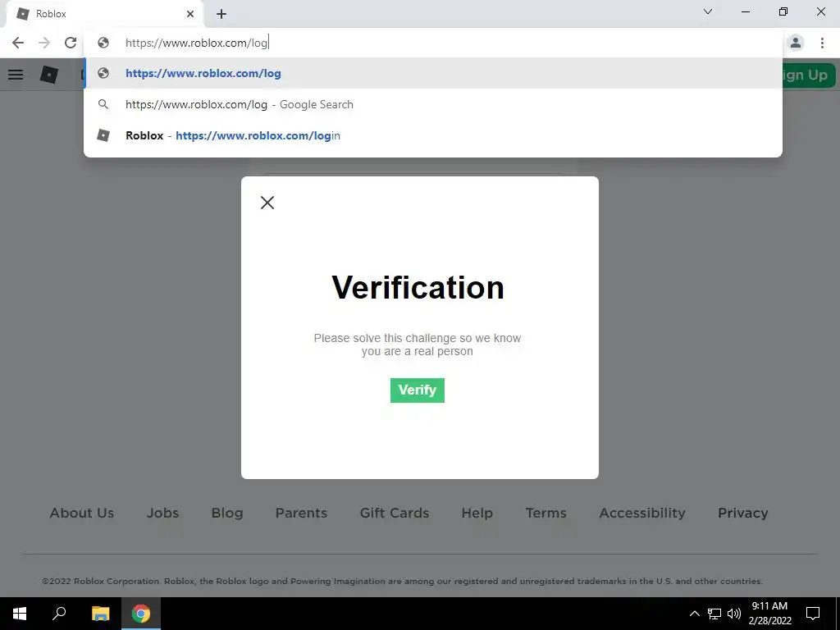840x630 pixels.
Task: Open the Help footer link
Action: click(x=477, y=513)
